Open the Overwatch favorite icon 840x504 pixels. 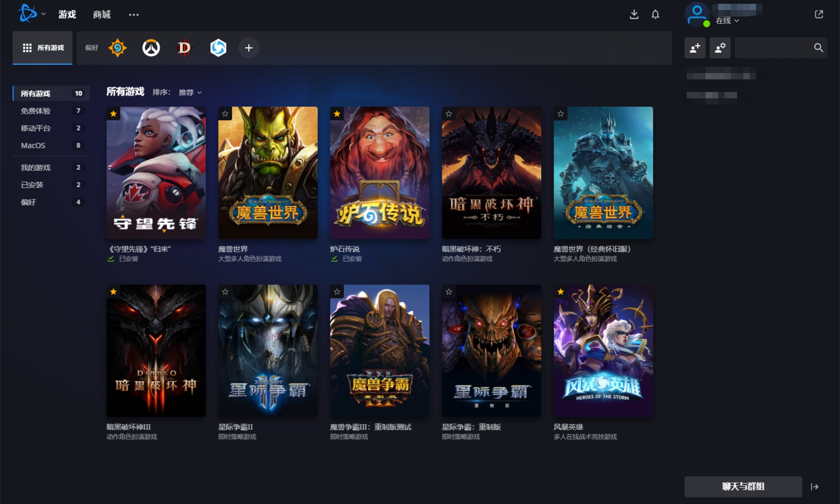pyautogui.click(x=151, y=48)
